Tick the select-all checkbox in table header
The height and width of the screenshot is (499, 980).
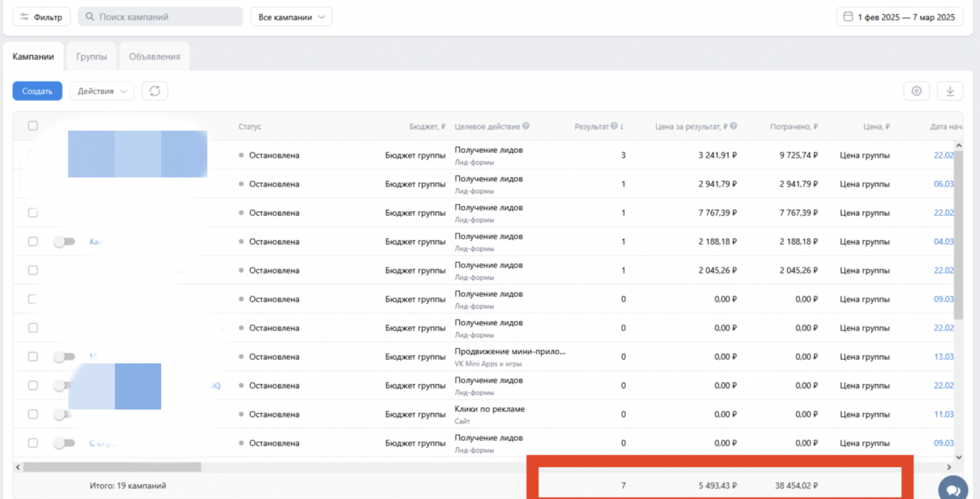[33, 126]
